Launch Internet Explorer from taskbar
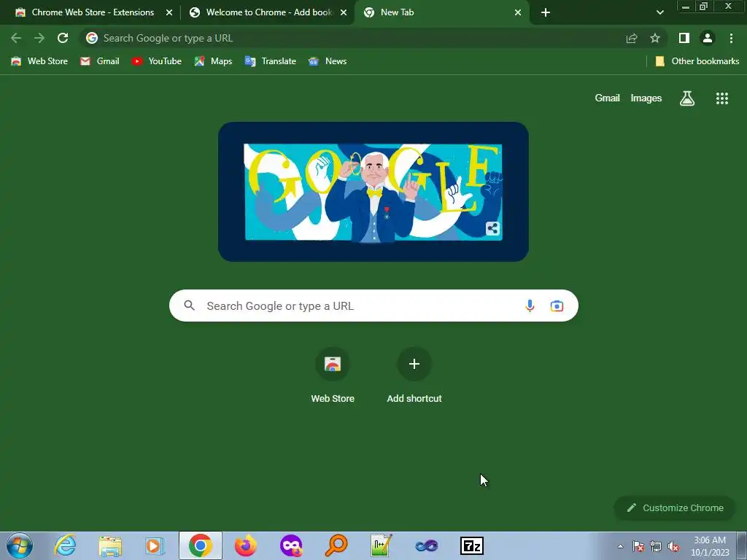Image resolution: width=747 pixels, height=560 pixels. (65, 545)
